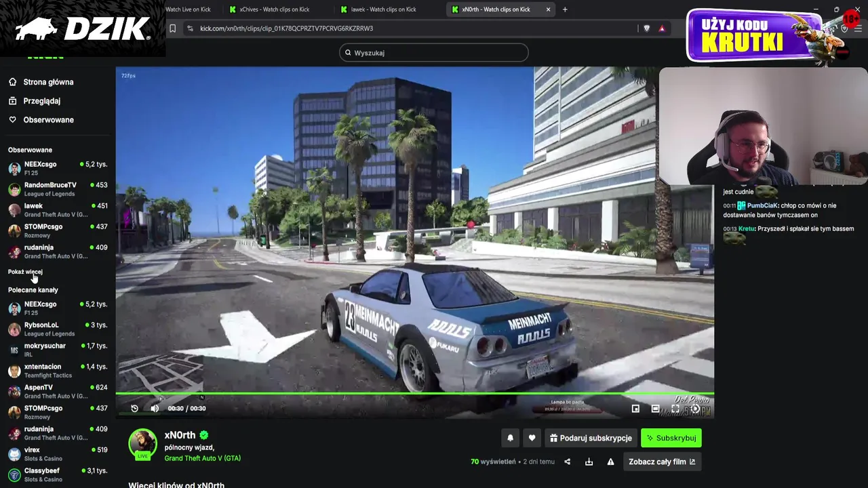Open RandomBruceTV followed channel
Viewport: 868px width, 488px height.
click(x=58, y=189)
